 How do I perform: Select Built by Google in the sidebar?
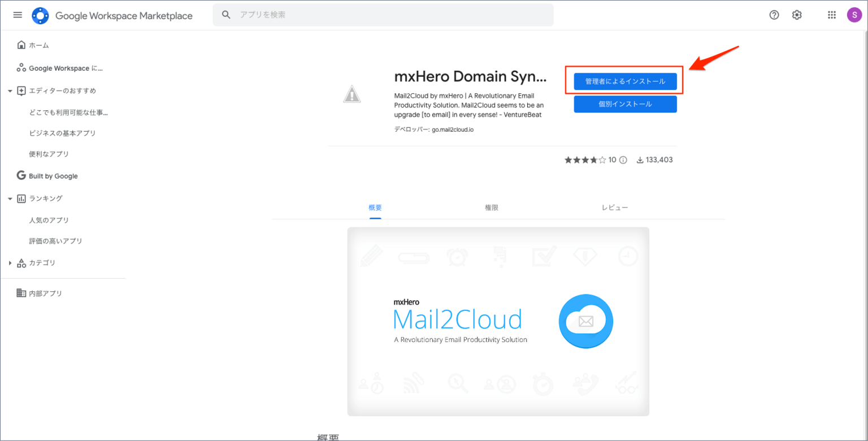point(53,176)
